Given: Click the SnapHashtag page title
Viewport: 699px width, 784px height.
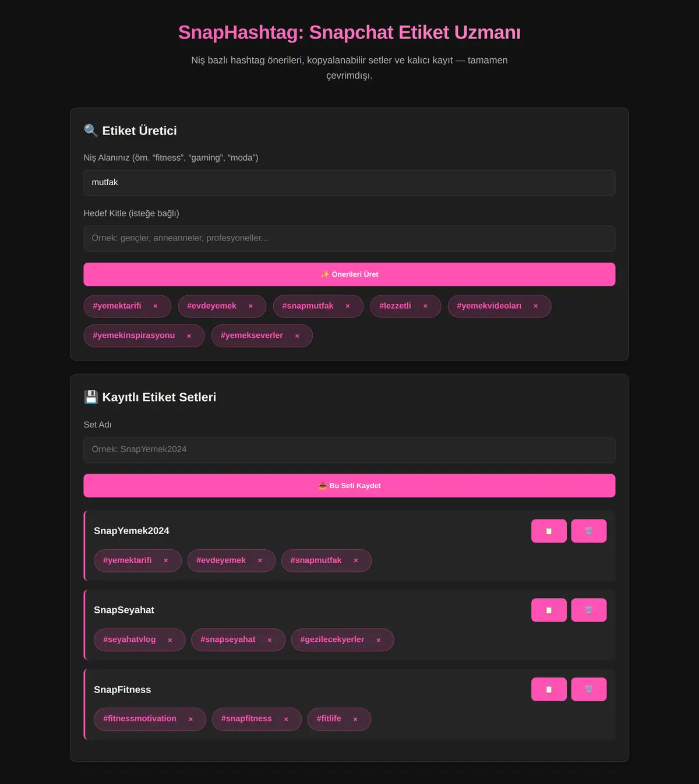Looking at the screenshot, I should 349,33.
